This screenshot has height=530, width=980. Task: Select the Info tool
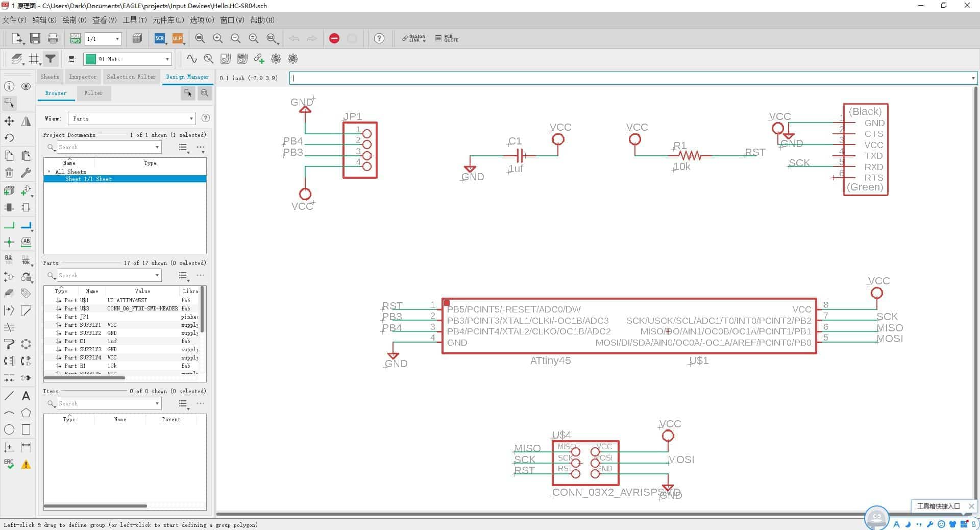[9, 86]
